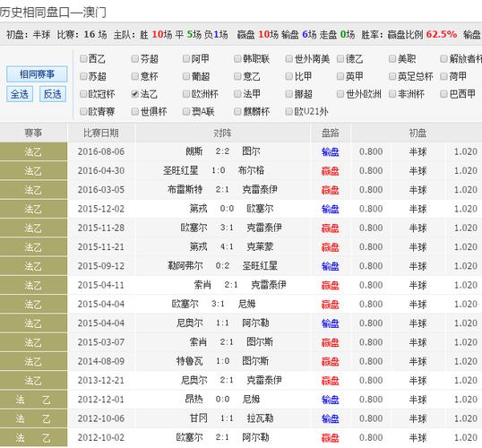Image resolution: width=482 pixels, height=448 pixels.
Task: Click team name 克莱蒙
Action: click(260, 246)
